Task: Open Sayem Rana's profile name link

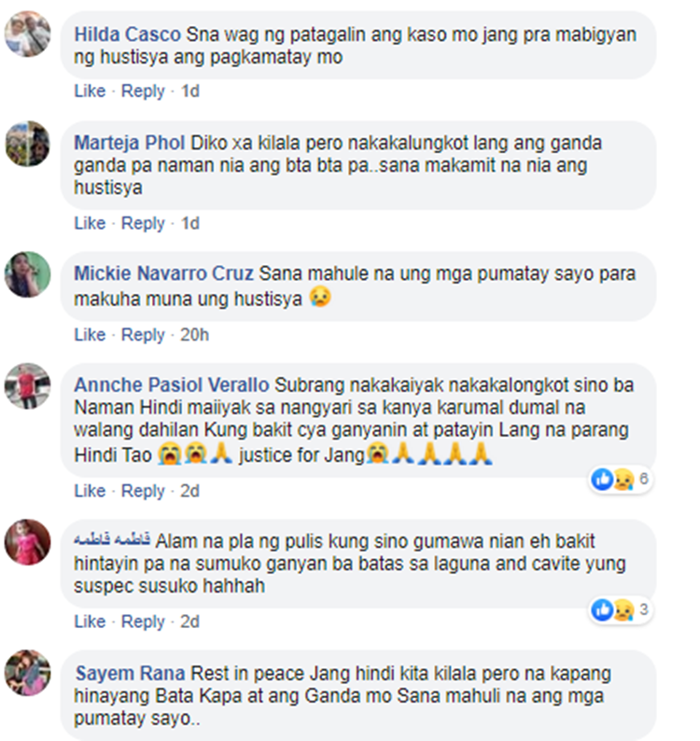Action: coord(130,674)
